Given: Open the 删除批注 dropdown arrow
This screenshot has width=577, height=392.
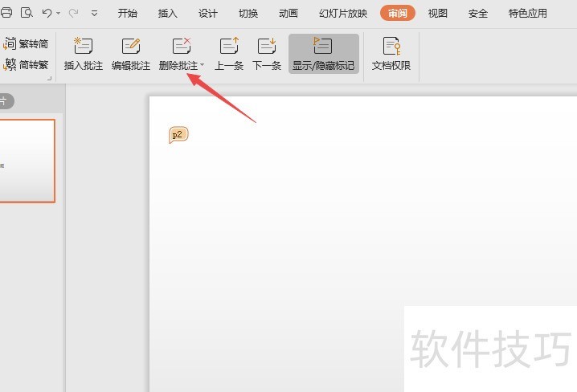Looking at the screenshot, I should coord(202,65).
